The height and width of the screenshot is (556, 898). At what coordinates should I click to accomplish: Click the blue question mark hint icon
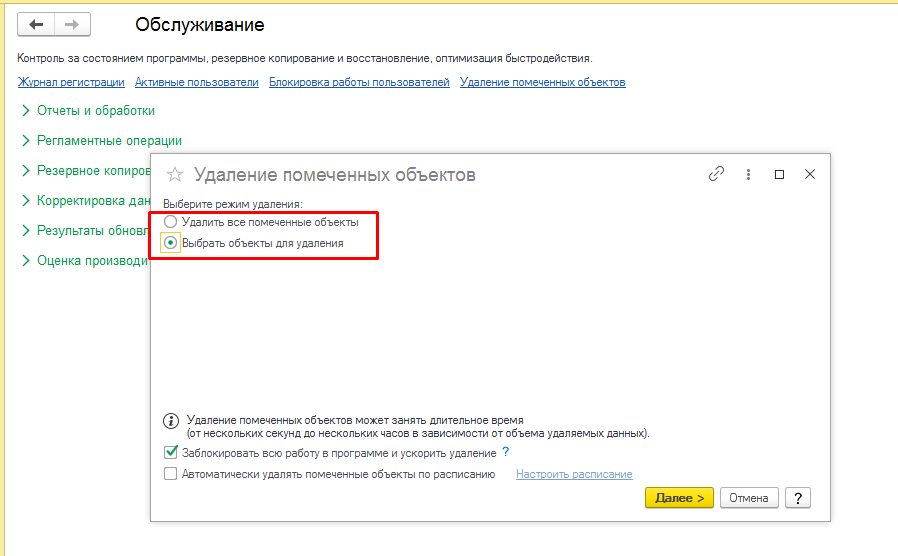pyautogui.click(x=506, y=452)
